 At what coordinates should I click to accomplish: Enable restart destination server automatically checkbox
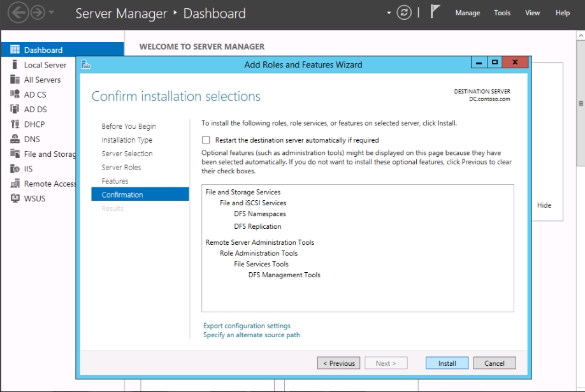click(x=206, y=140)
